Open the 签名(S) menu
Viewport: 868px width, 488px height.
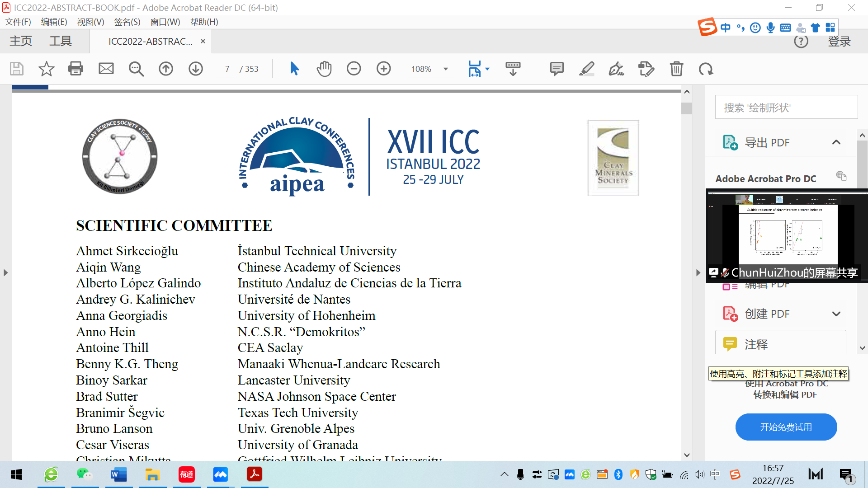pos(127,22)
